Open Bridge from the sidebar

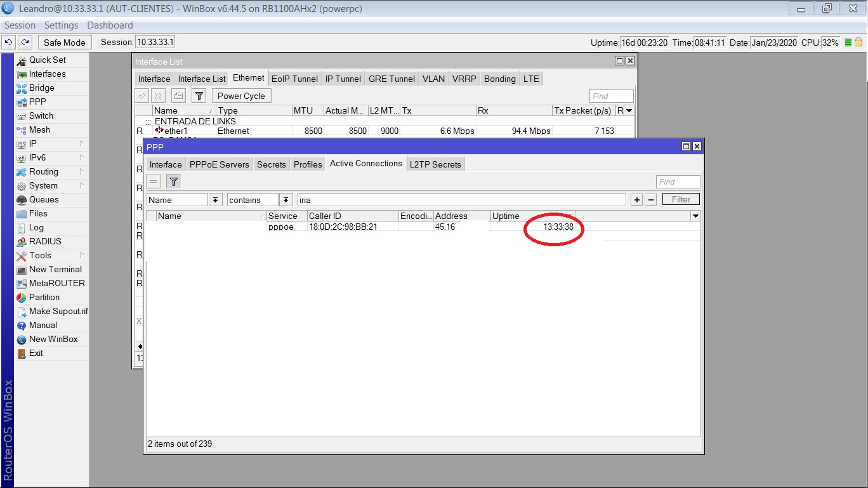click(42, 88)
